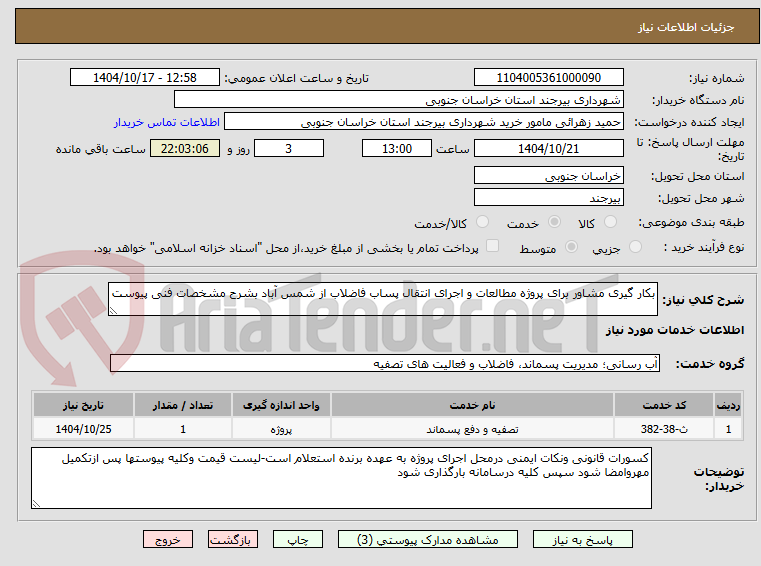This screenshot has height=566, width=761.
Task: Click the resize handle of توضیحات خریدار box
Action: click(x=36, y=504)
